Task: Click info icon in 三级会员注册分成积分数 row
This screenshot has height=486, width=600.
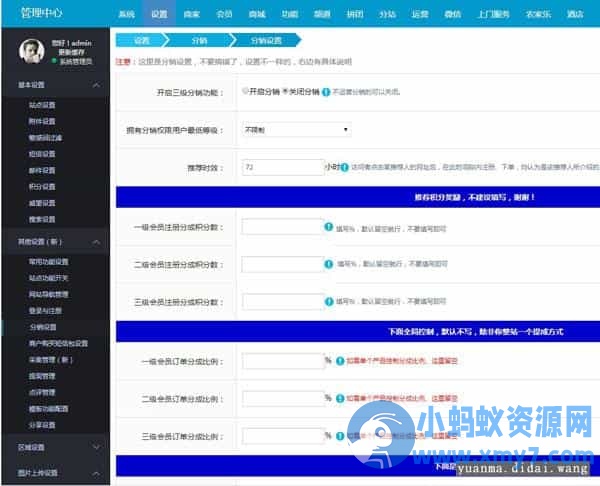Action: tap(329, 302)
